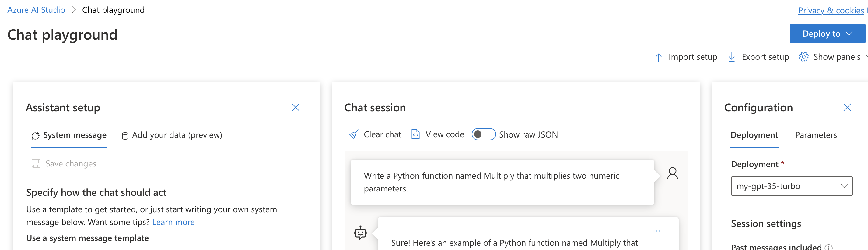
Task: Go to Azure AI Studio breadcrumb link
Action: [x=36, y=10]
